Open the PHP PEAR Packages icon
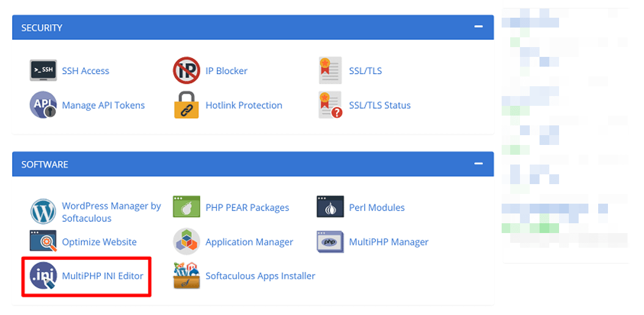 click(186, 207)
